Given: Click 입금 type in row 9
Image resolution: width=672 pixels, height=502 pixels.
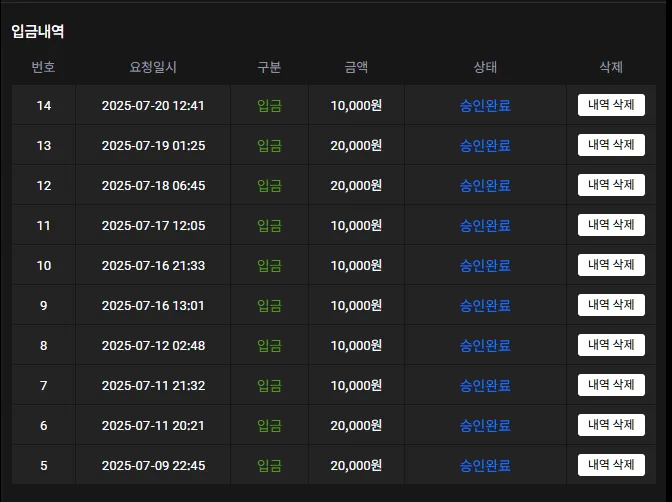Looking at the screenshot, I should point(269,306).
